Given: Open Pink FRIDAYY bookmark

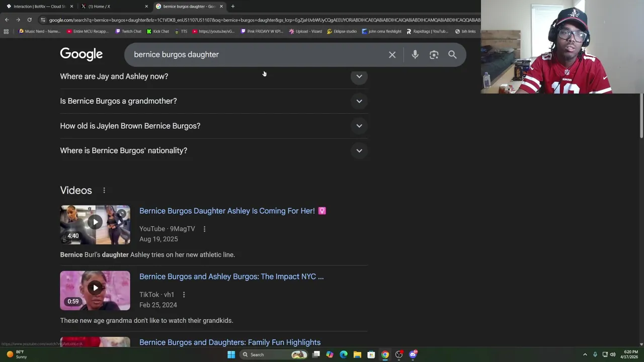Looking at the screenshot, I should [x=262, y=31].
